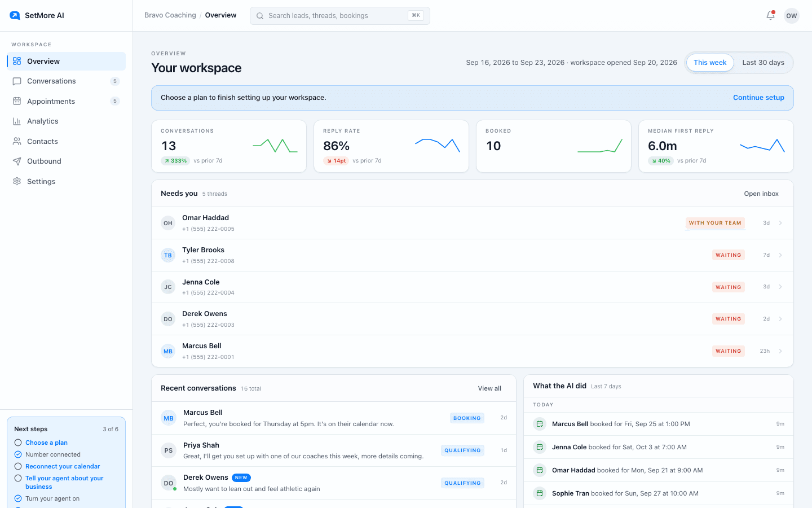812x508 pixels.
Task: Click View all recent conversations
Action: coord(489,388)
